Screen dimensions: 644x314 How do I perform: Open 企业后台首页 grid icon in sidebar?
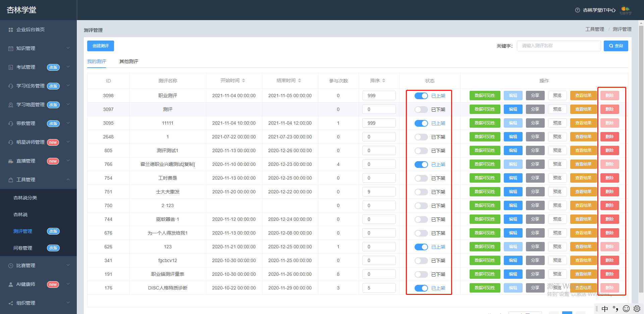(x=11, y=30)
